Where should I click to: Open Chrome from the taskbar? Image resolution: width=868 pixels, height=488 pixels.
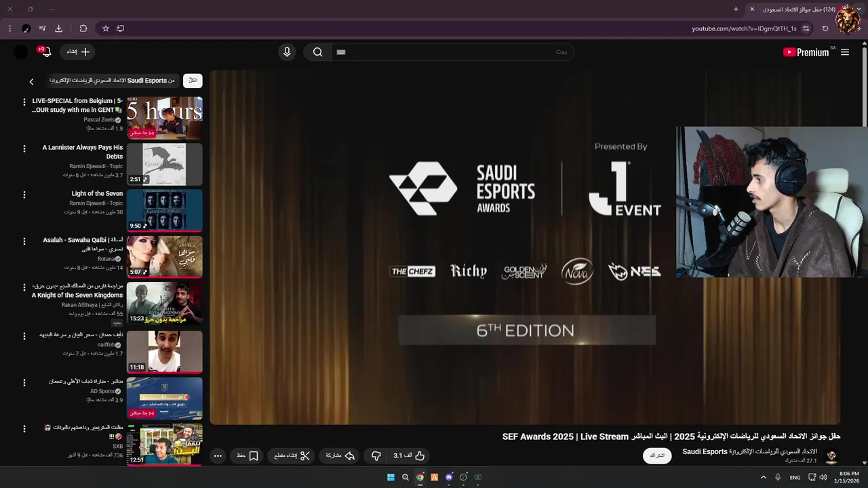pos(420,477)
